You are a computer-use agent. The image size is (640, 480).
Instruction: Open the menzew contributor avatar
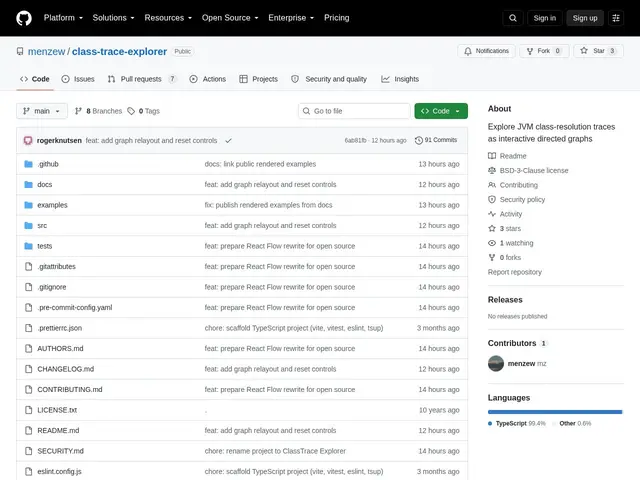tap(496, 363)
